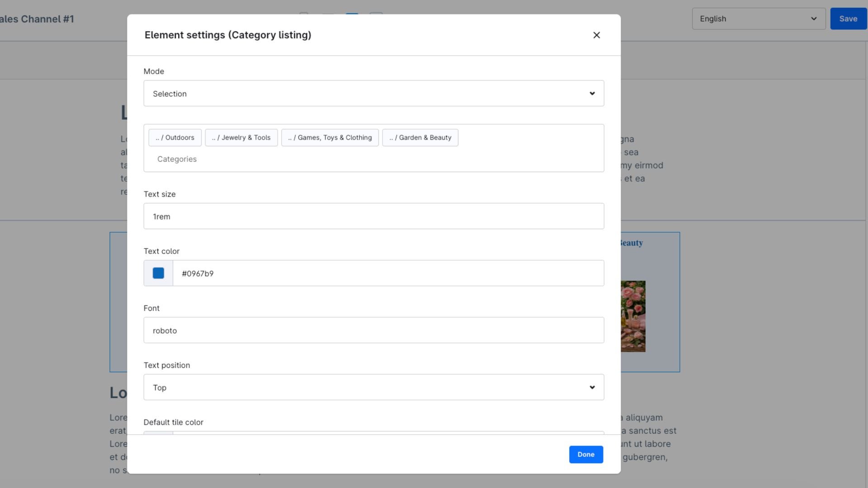This screenshot has width=868, height=488.
Task: Close the Element settings dialog
Action: tap(596, 35)
